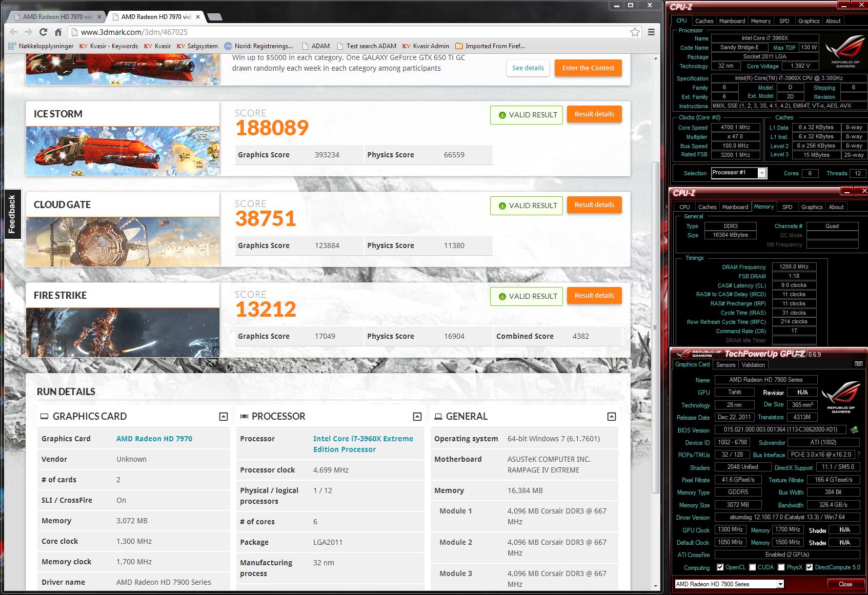Switch to Caches tab in top CPU-Z
The width and height of the screenshot is (868, 595).
[x=704, y=21]
